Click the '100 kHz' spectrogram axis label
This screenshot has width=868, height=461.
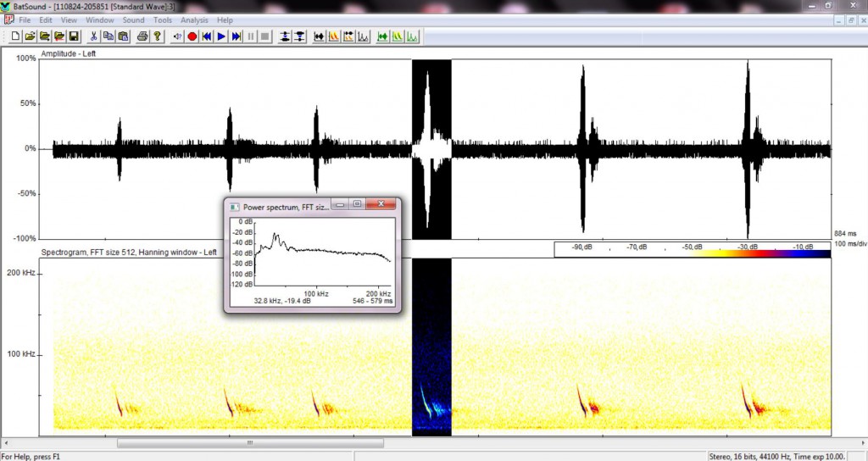[x=21, y=353]
